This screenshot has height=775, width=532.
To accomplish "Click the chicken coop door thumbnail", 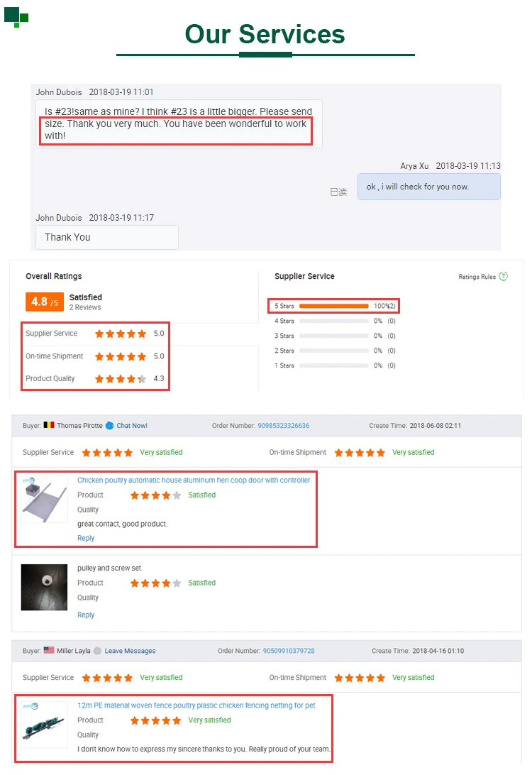I will pos(44,499).
